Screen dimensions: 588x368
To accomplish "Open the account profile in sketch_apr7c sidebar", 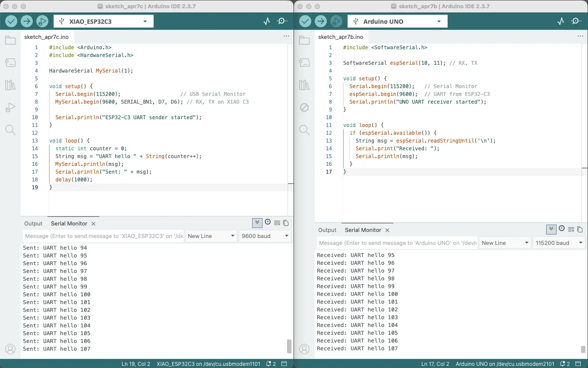I will 10,349.
